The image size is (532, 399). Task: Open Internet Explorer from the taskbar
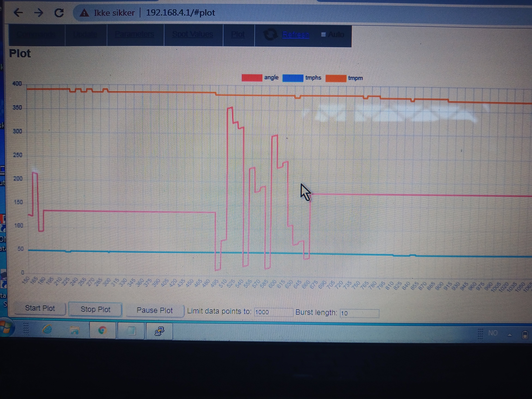[x=47, y=329]
